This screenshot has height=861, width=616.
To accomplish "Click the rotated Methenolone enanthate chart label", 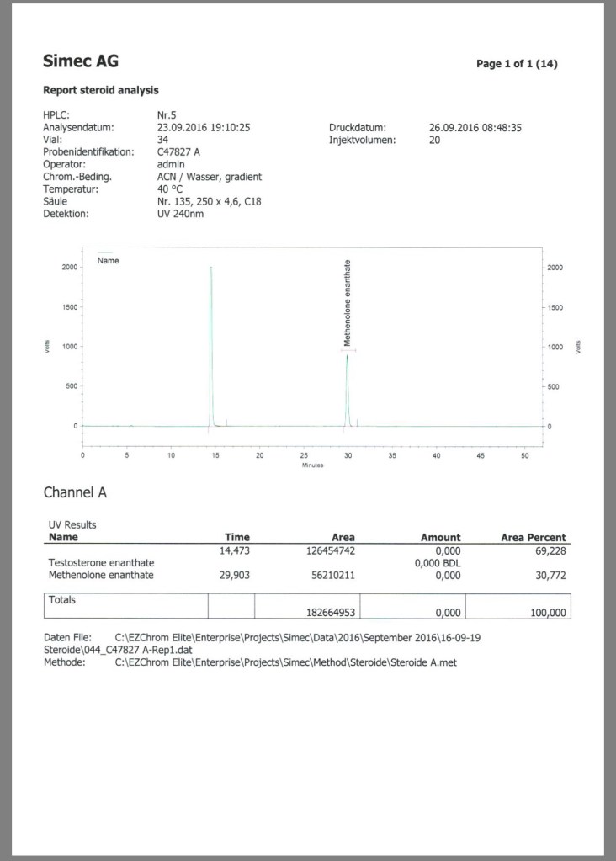I will point(347,303).
